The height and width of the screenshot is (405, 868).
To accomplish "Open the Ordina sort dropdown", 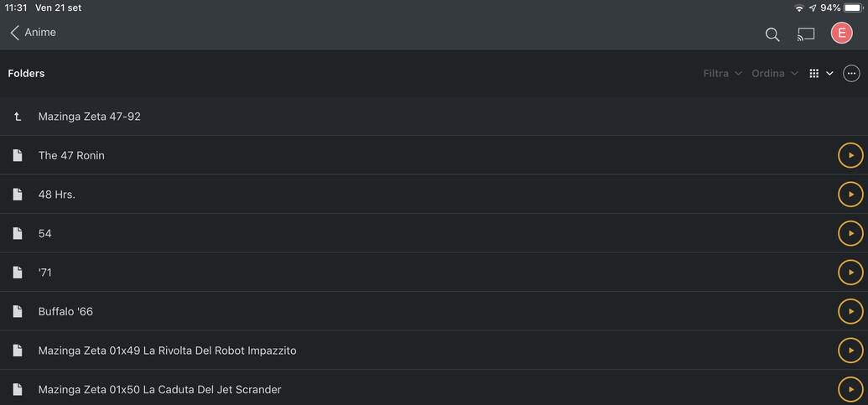I will (774, 74).
